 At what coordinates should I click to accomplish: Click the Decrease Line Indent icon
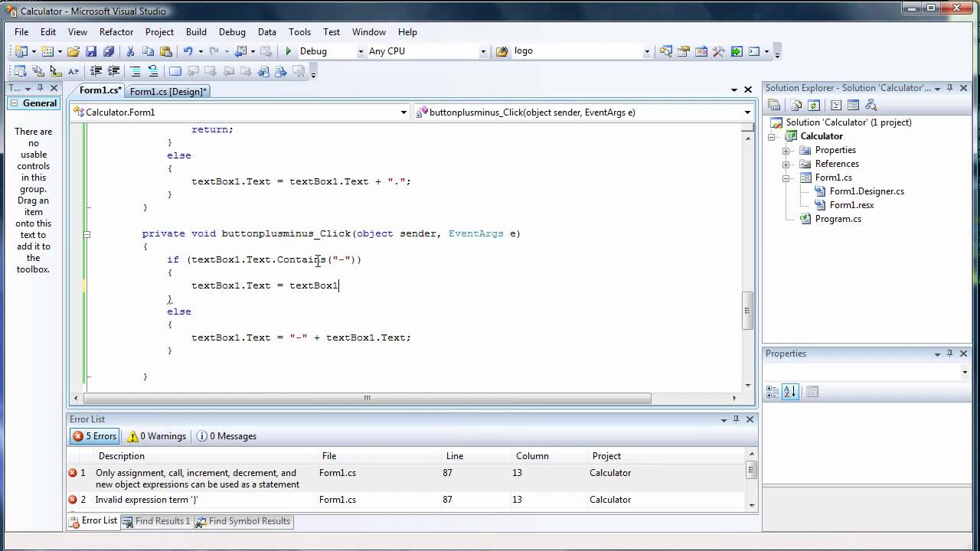pos(96,71)
